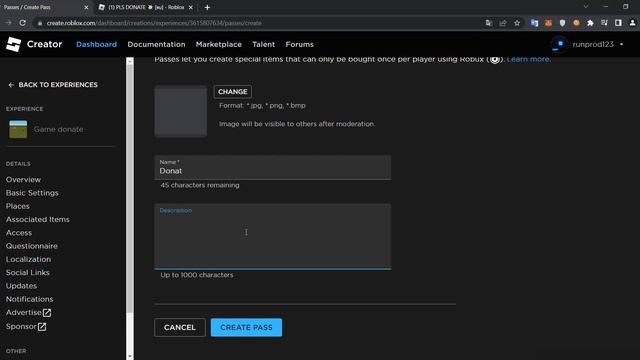Click the orange round extension icon
Viewport: 640px width, 360px height.
point(576,23)
